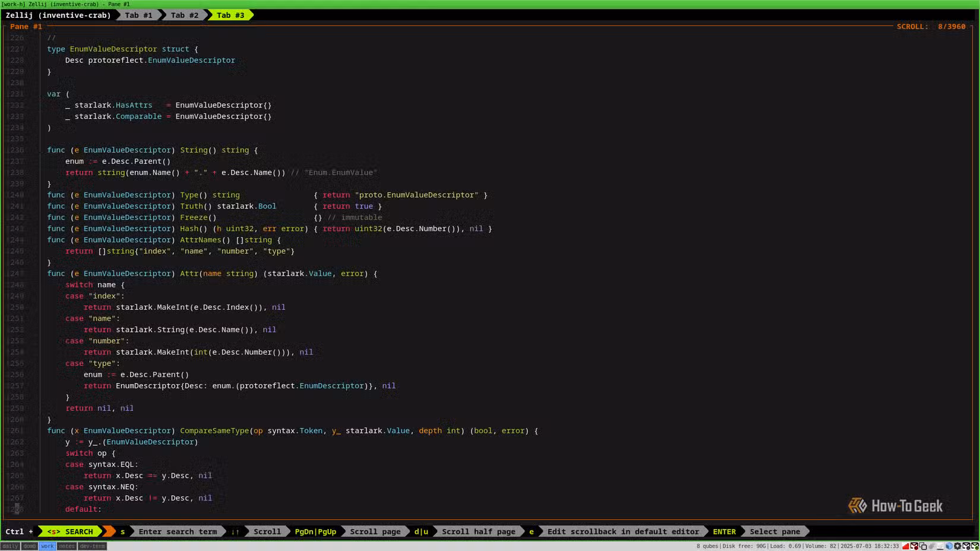The image size is (980, 551).
Task: Click the 'case syntax.NEQ:' line
Action: click(x=102, y=487)
